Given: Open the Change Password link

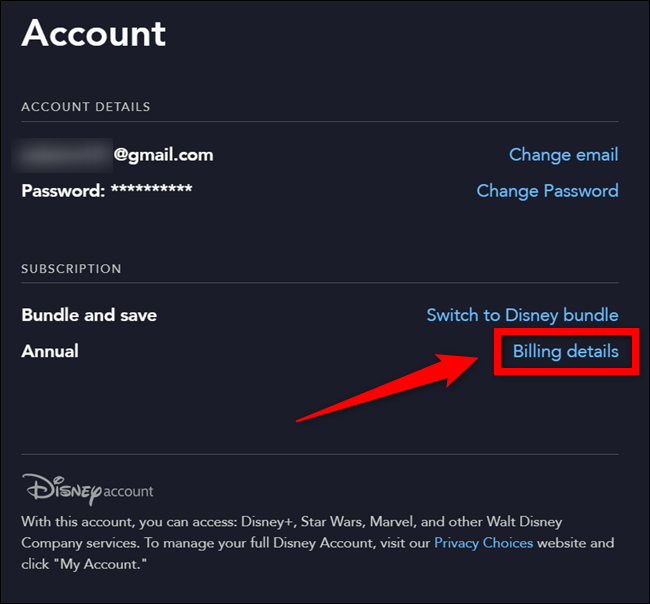Looking at the screenshot, I should coord(547,191).
